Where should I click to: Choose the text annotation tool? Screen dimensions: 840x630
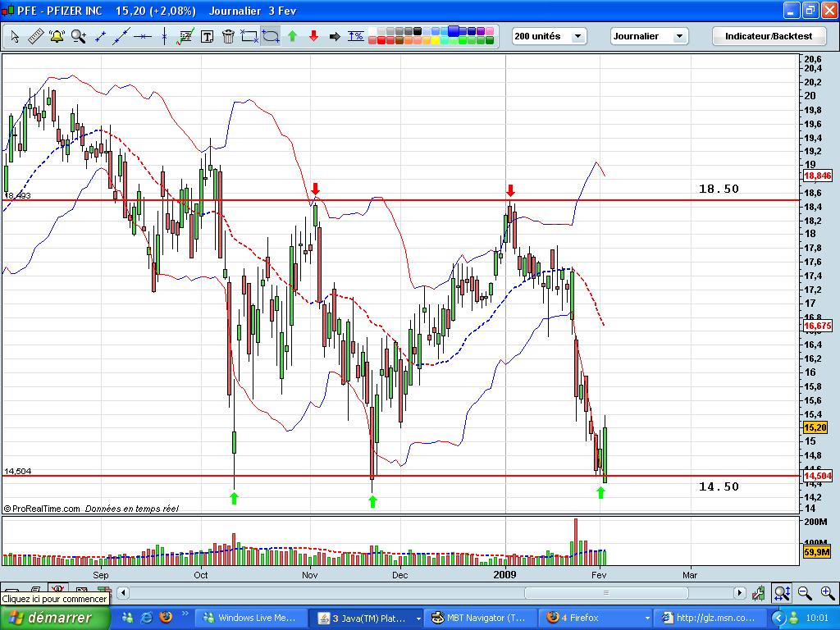[x=207, y=36]
